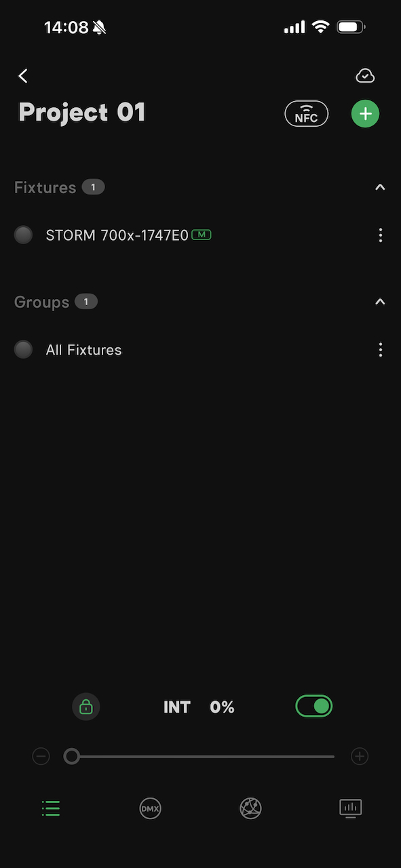Tap the lock icon near the intensity control
Image resolution: width=401 pixels, height=868 pixels.
86,707
